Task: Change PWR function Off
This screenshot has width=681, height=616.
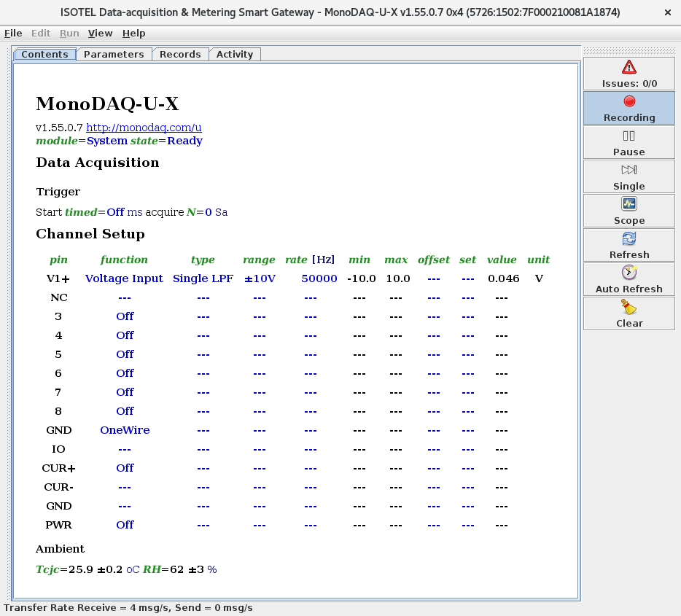Action: [125, 525]
